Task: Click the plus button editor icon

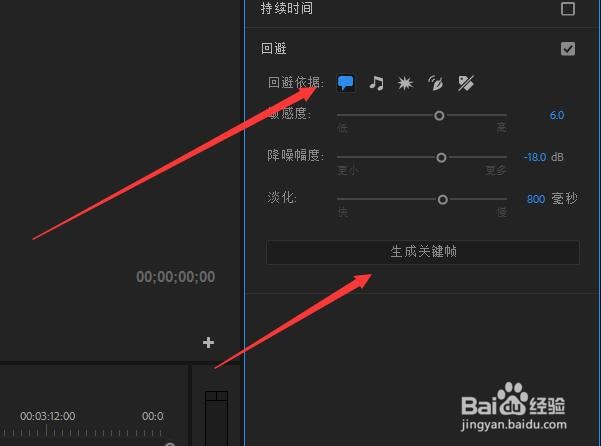Action: coord(209,343)
